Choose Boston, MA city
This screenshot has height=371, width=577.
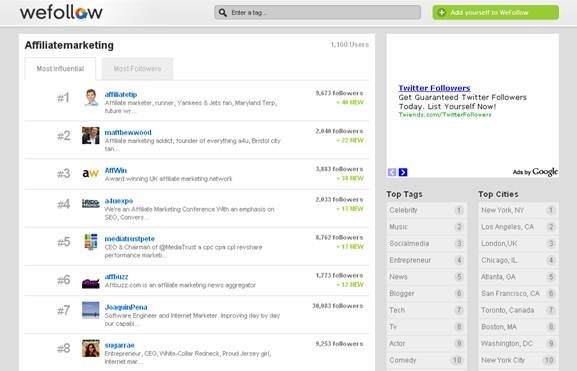click(518, 327)
